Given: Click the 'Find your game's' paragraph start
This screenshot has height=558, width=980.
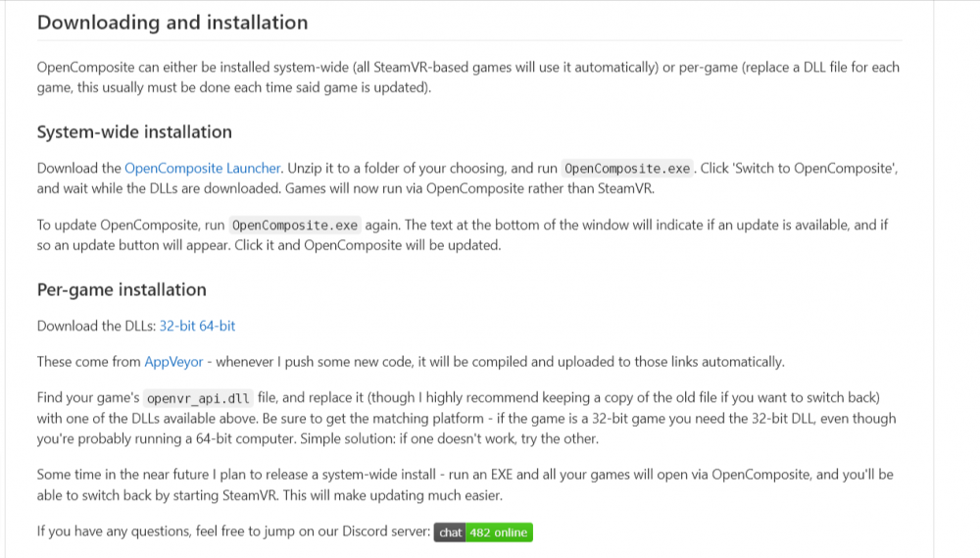Looking at the screenshot, I should [x=88, y=398].
